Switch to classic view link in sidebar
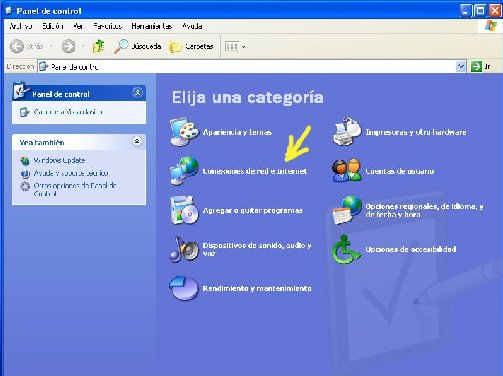 click(68, 112)
